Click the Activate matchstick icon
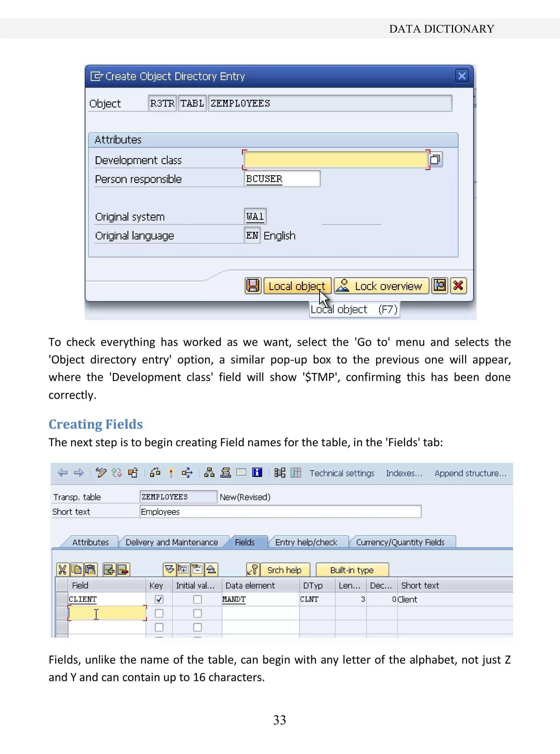This screenshot has height=754, width=560. pos(171,473)
